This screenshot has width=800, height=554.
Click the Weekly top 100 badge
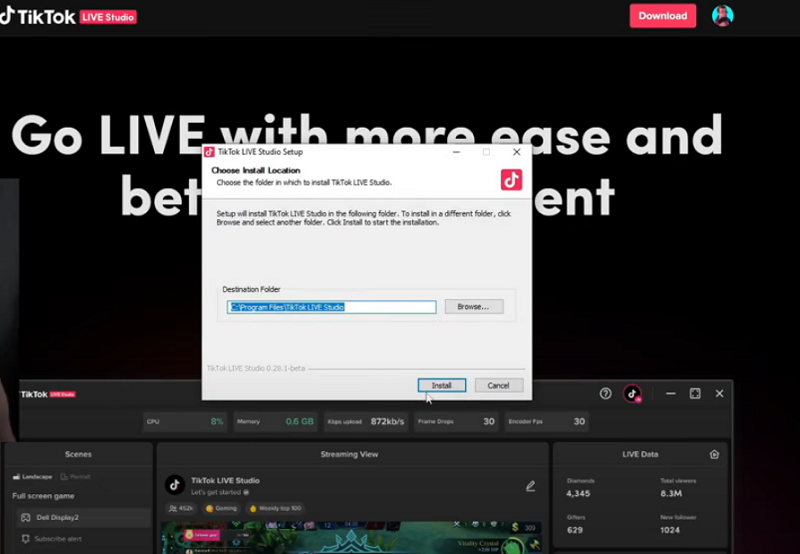[276, 508]
